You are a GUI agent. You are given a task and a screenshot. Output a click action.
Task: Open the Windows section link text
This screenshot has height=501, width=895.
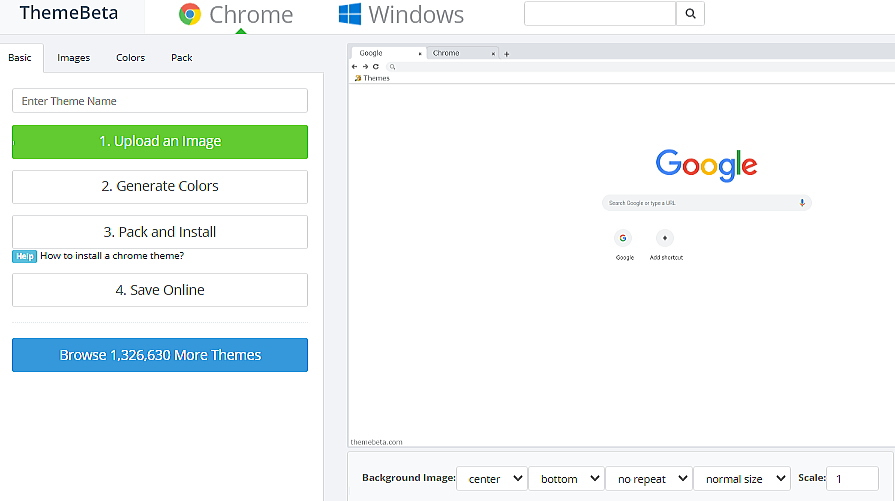pyautogui.click(x=416, y=15)
